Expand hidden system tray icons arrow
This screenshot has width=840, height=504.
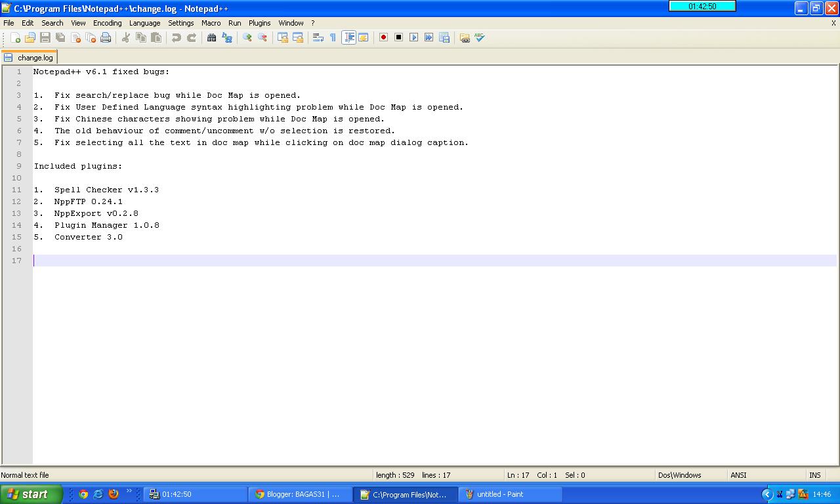[766, 494]
